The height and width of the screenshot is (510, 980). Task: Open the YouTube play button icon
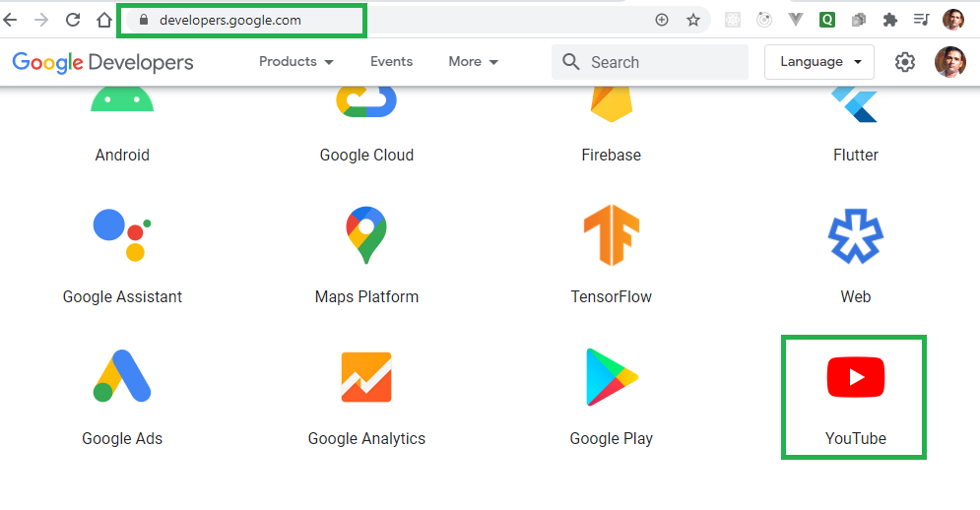(856, 377)
